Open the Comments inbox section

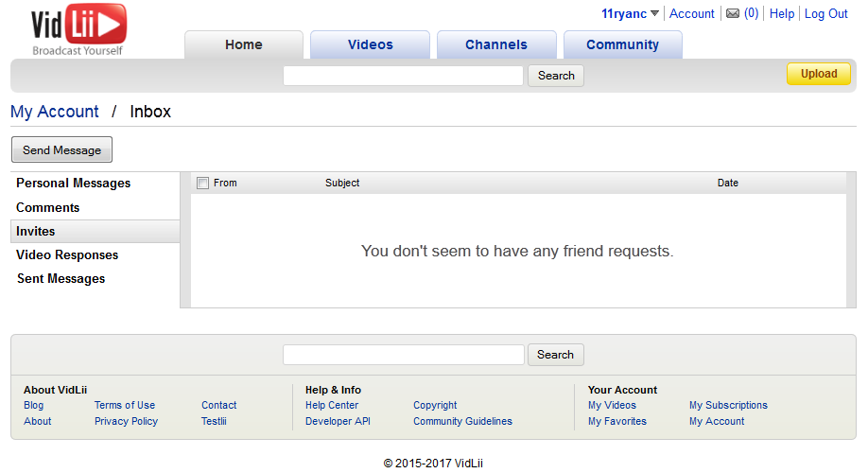point(48,208)
